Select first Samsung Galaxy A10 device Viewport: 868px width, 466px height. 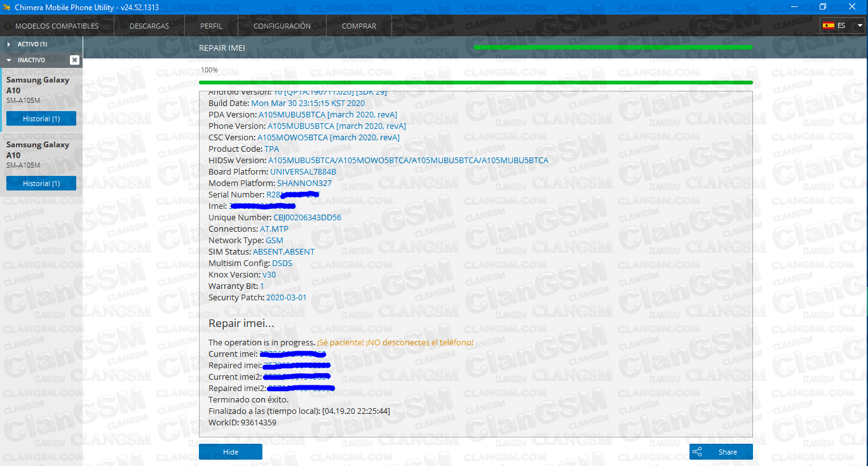(41, 99)
